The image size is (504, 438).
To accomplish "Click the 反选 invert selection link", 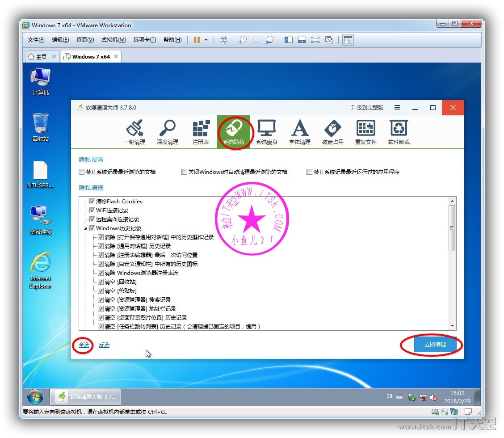I will coord(104,345).
